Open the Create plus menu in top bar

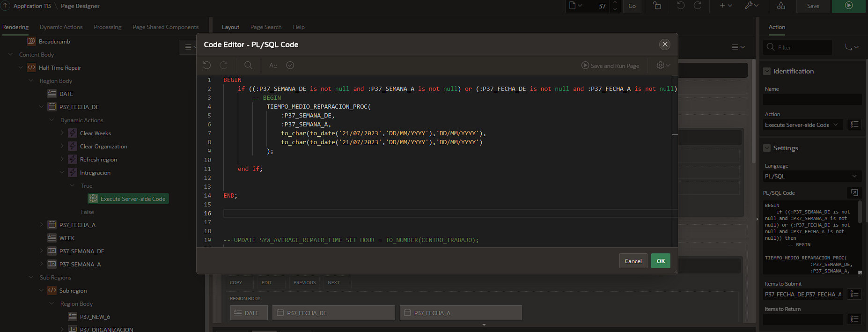point(726,6)
